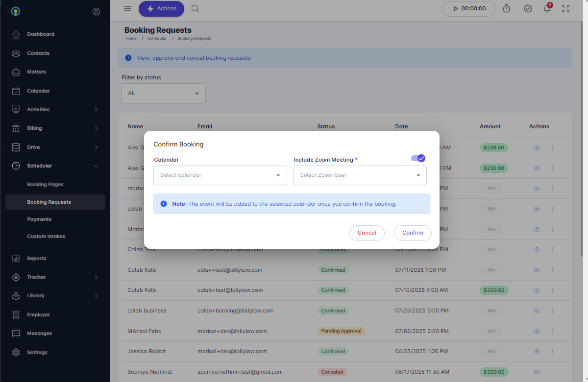Open the tasks checkmark circle icon
The height and width of the screenshot is (382, 588).
pos(528,9)
